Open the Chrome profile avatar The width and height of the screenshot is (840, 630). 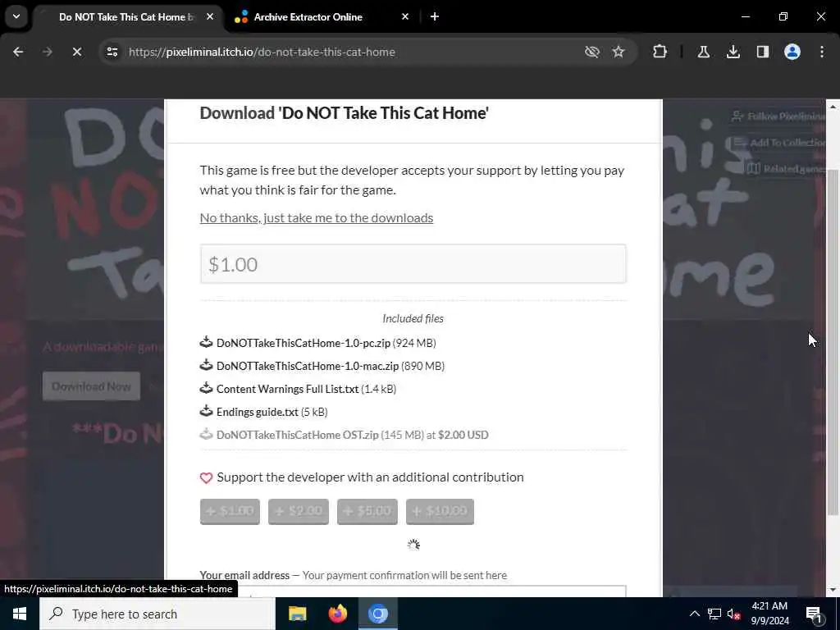click(792, 52)
